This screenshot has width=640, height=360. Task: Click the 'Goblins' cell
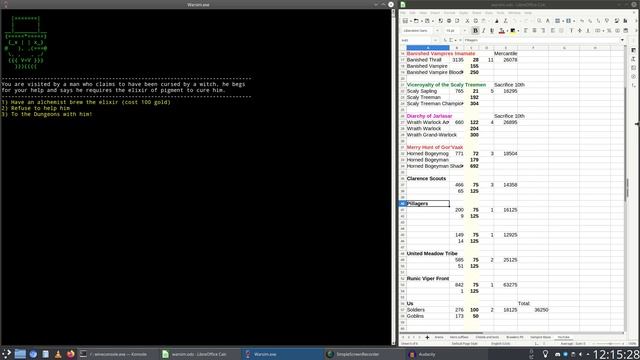click(428, 316)
